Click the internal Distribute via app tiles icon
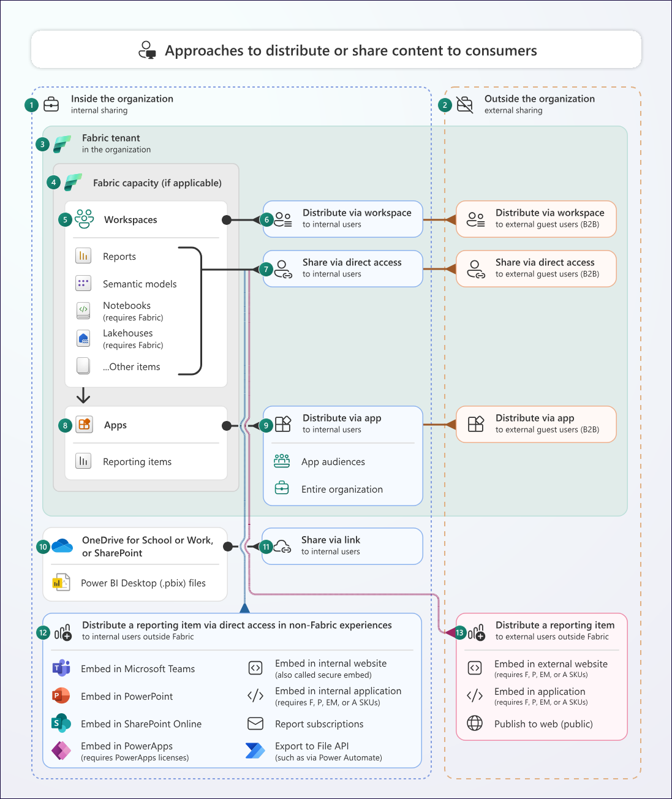 283,424
